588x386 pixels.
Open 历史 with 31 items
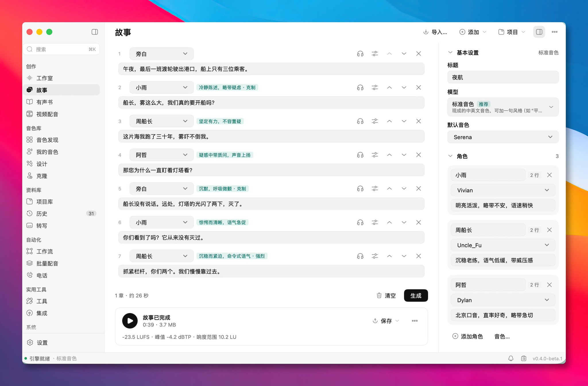(62, 214)
